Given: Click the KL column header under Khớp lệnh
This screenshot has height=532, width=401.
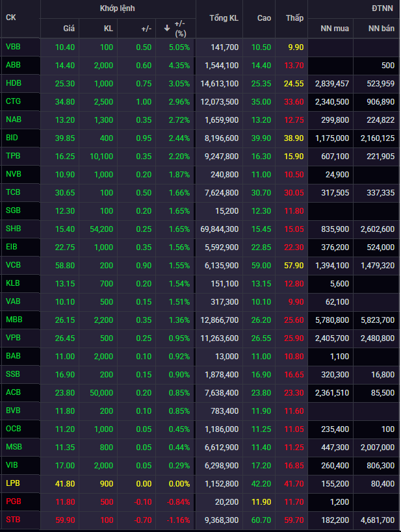Looking at the screenshot, I should (108, 29).
